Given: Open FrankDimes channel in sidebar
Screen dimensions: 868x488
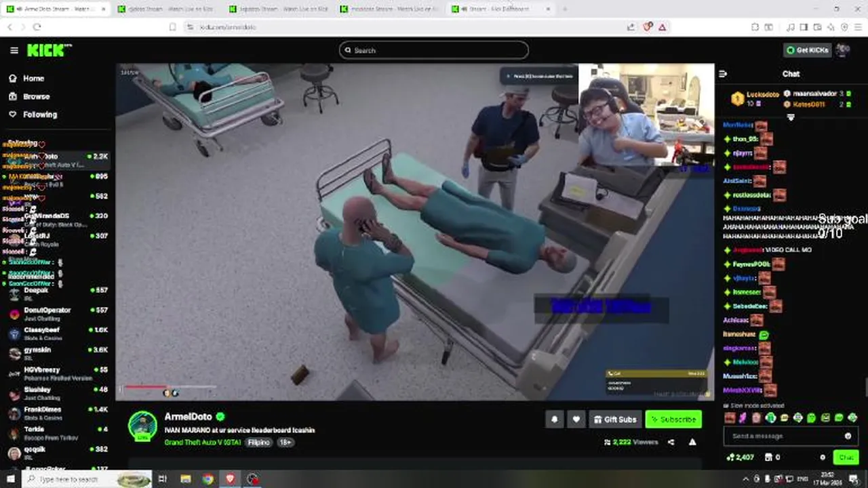Looking at the screenshot, I should [x=58, y=413].
